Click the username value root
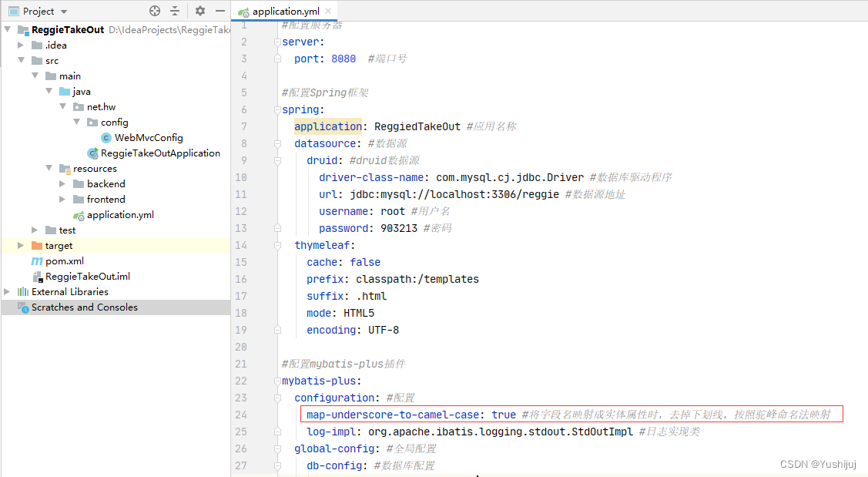868x477 pixels. pos(393,211)
